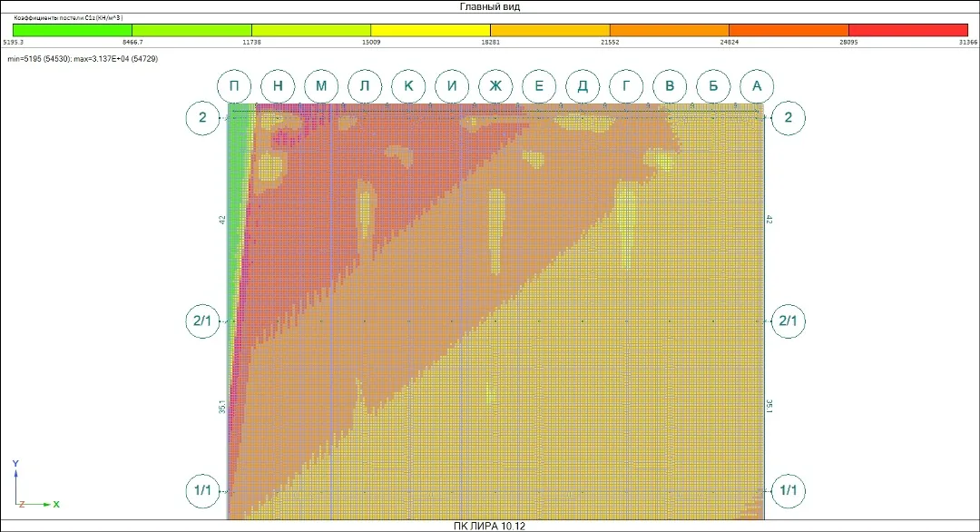980x532 pixels.
Task: Select grid axis marker Е
Action: pos(539,86)
